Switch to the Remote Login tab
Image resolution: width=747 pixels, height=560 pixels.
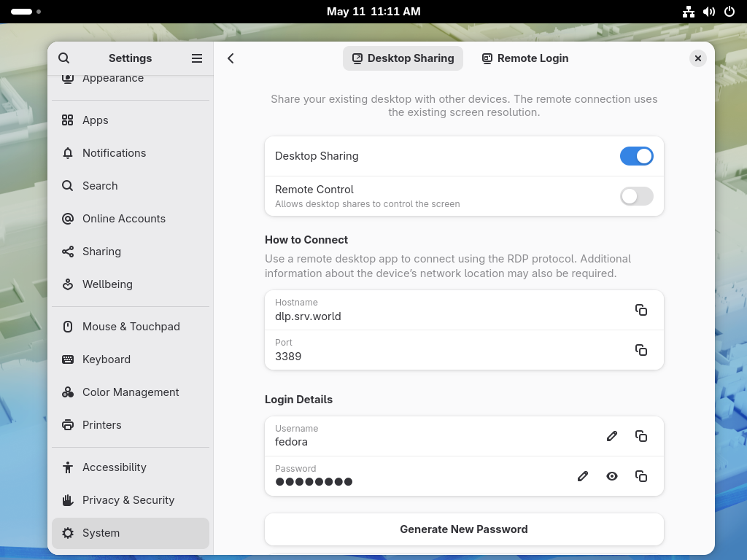point(525,58)
